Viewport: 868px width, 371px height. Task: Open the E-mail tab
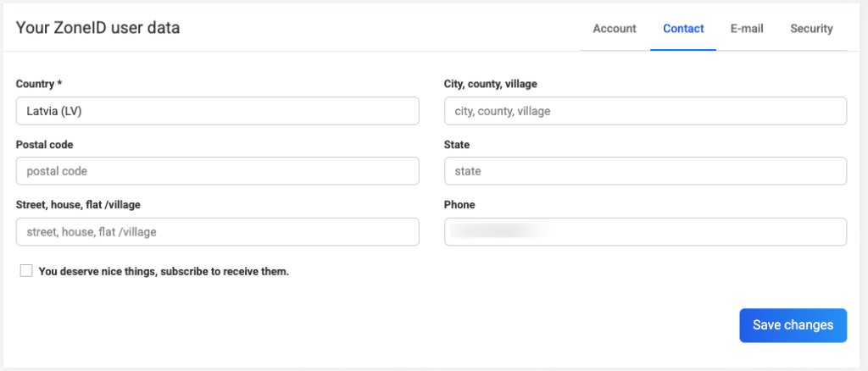[x=747, y=29]
